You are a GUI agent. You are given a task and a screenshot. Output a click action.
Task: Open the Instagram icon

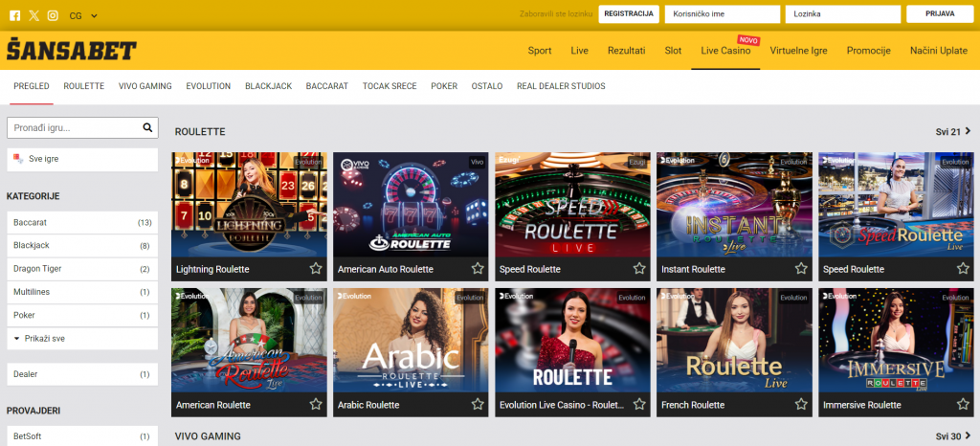(x=53, y=15)
